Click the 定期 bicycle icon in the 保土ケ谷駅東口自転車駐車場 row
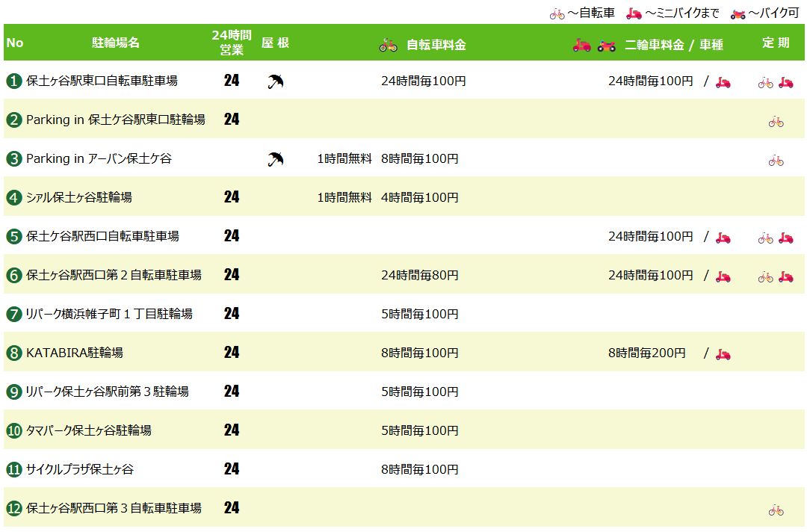 (x=765, y=82)
